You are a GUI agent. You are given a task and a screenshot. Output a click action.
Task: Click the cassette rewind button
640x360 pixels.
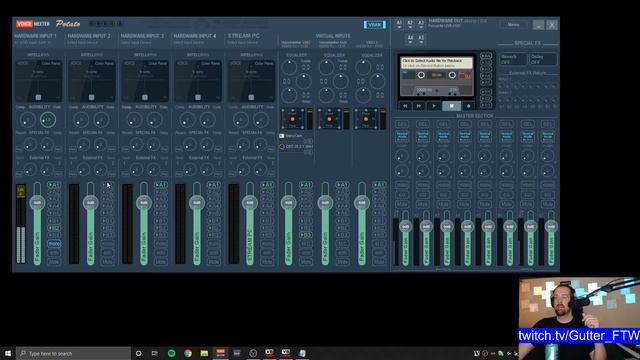(x=405, y=106)
